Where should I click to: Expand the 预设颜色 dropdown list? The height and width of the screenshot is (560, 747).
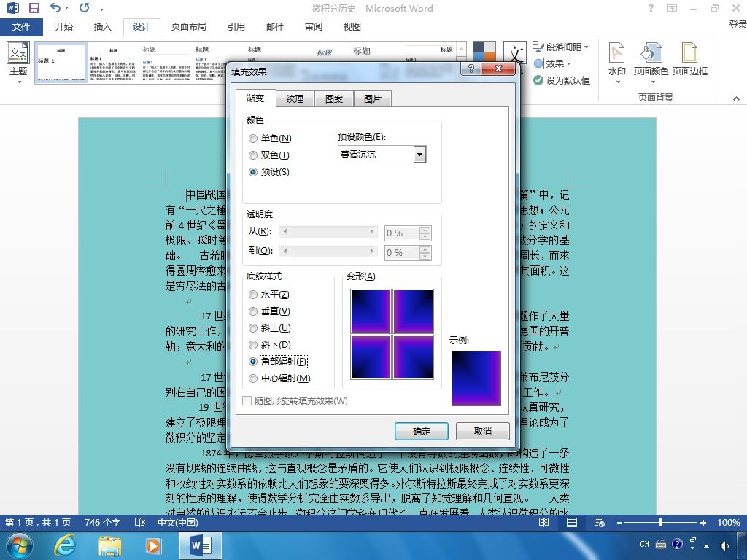[419, 155]
